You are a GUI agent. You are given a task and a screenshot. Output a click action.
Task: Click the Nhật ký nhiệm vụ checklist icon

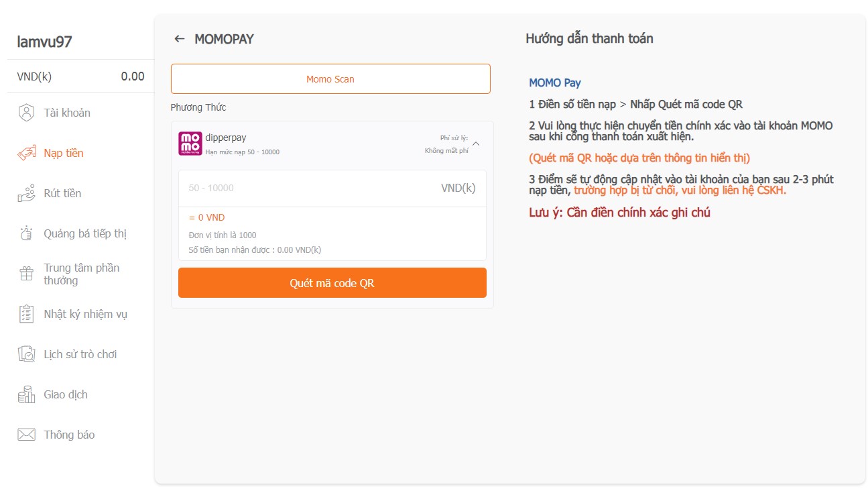(x=26, y=314)
